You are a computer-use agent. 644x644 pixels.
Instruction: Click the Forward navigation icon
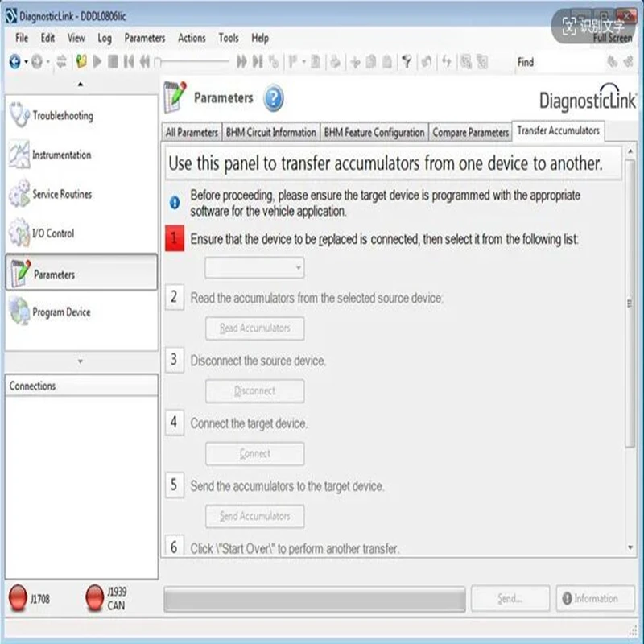click(37, 62)
